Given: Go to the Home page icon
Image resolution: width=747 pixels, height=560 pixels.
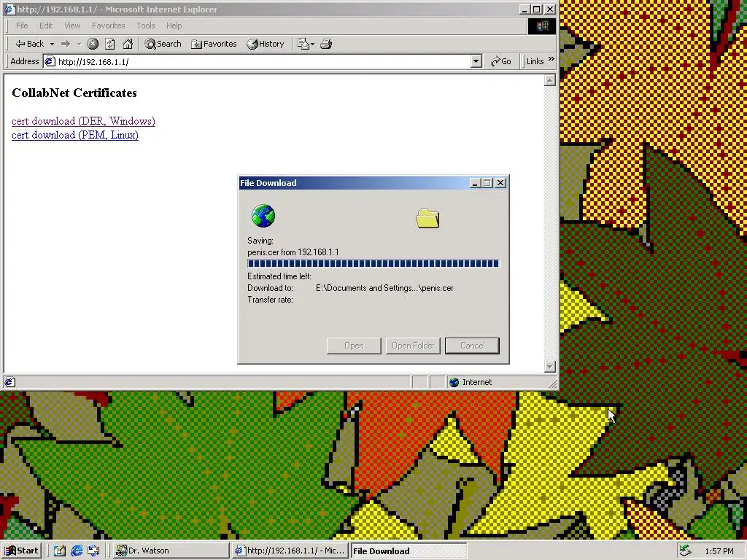Looking at the screenshot, I should (128, 44).
